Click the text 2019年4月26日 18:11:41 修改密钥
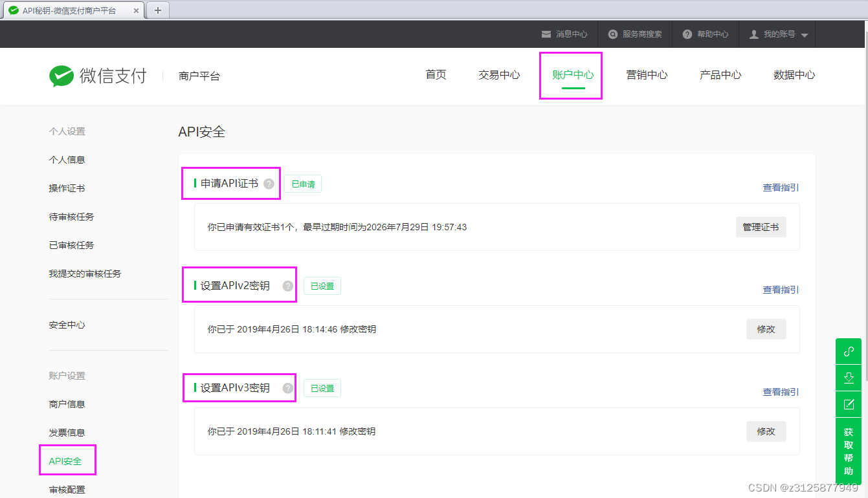 [x=306, y=431]
